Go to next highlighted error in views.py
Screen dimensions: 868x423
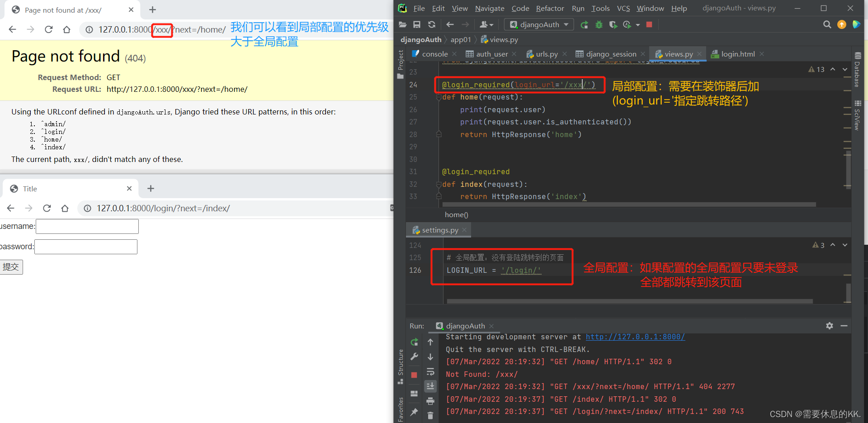click(845, 69)
